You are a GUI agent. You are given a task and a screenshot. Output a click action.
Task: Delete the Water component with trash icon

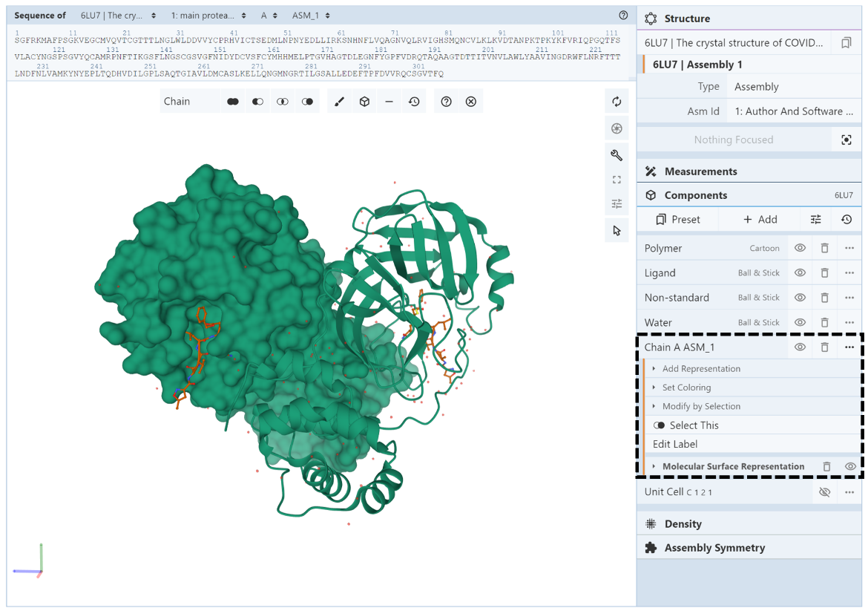click(x=824, y=323)
